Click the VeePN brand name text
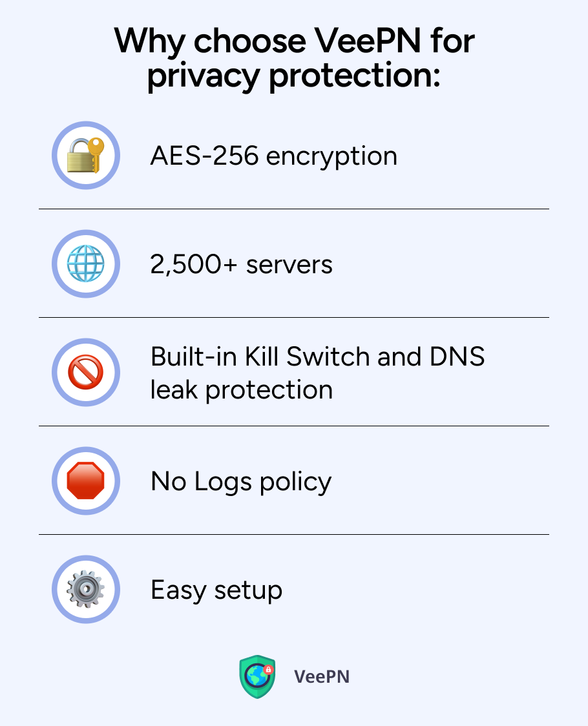588x726 pixels. [322, 676]
